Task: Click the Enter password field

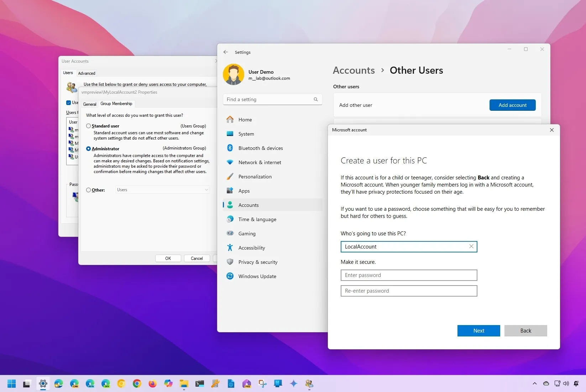Action: (x=409, y=275)
